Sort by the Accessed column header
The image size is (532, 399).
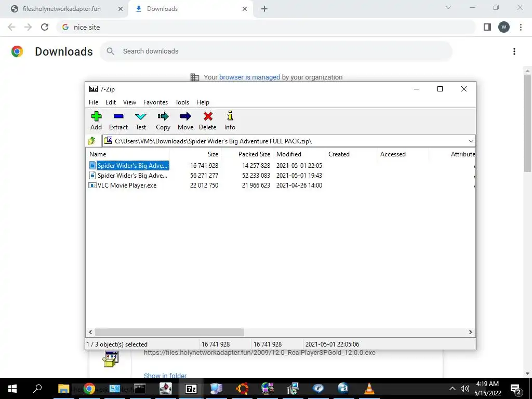click(403, 154)
